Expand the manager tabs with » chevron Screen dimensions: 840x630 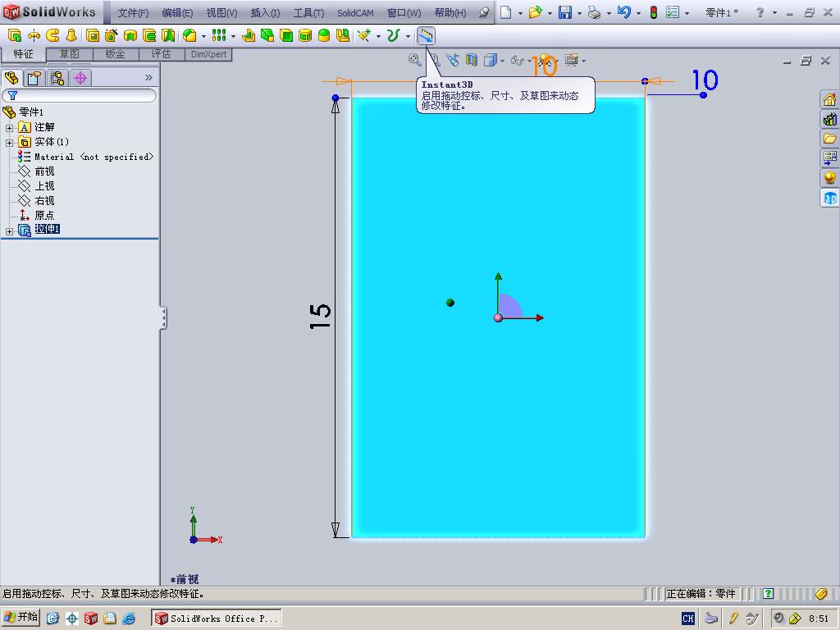tap(148, 78)
